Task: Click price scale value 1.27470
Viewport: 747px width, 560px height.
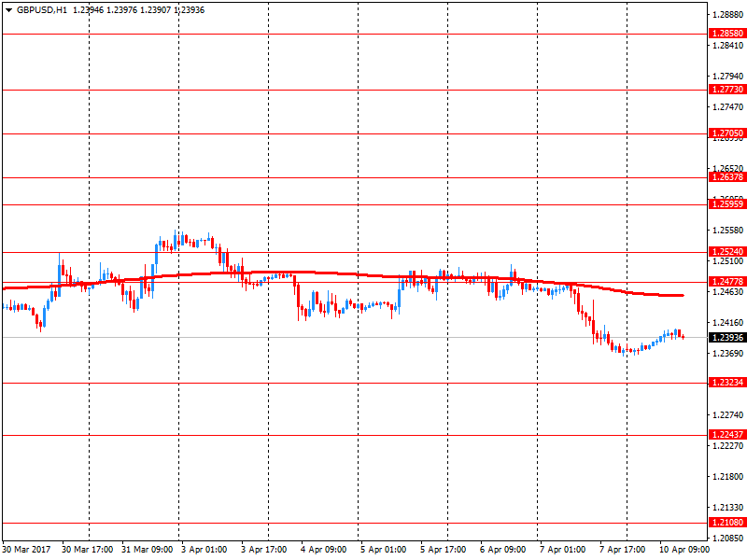Action: tap(727, 107)
